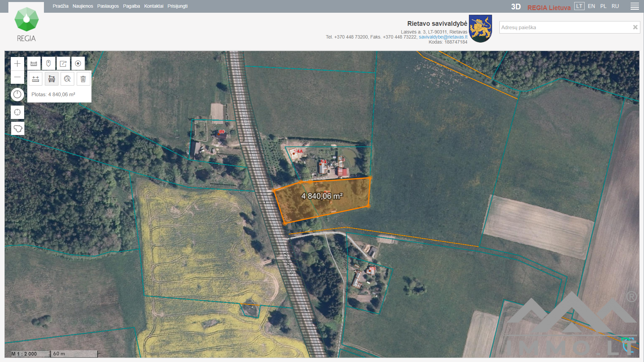Select the polygon area measuring tool
Viewport: 644px width, 362px height.
click(52, 79)
